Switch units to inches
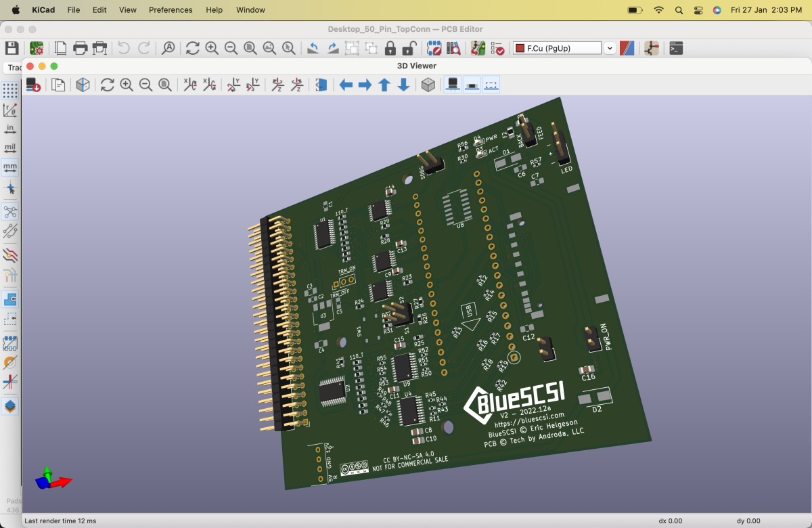The width and height of the screenshot is (812, 528). click(10, 129)
